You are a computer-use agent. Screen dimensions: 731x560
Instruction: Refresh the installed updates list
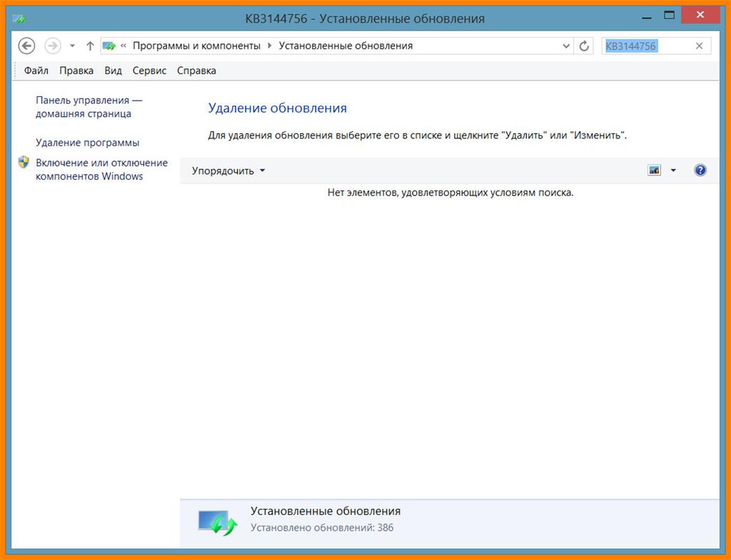point(584,46)
